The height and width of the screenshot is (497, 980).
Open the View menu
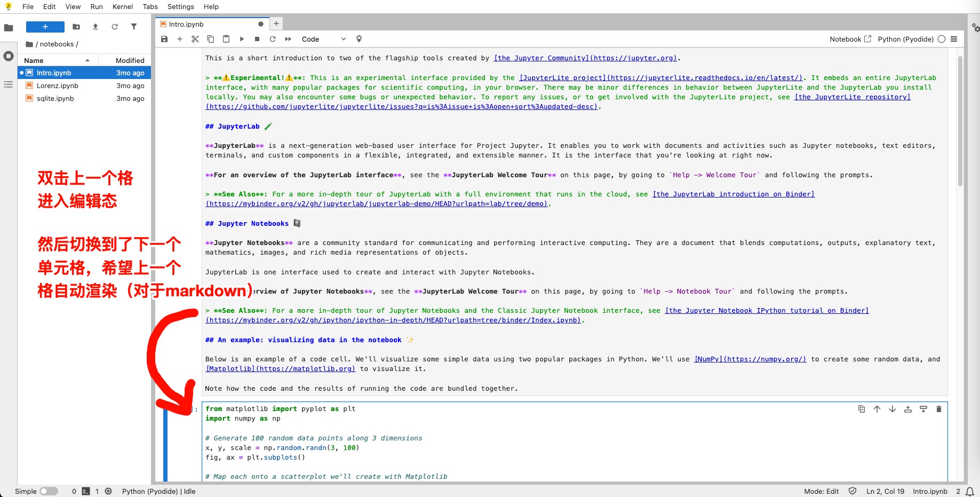73,6
